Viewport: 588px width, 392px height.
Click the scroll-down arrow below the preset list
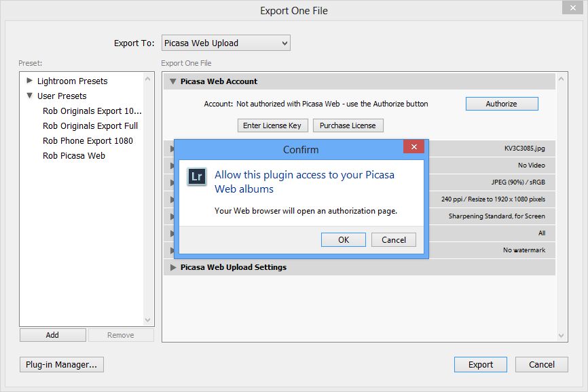(148, 319)
